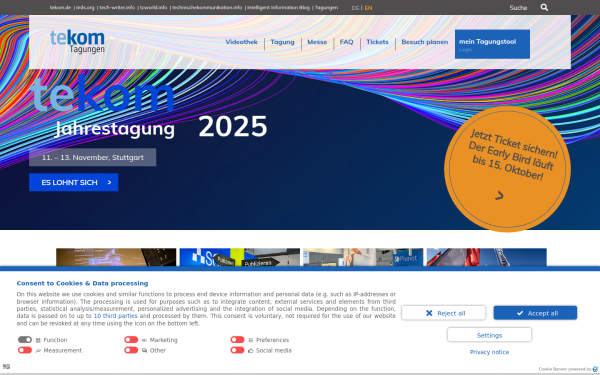Screen dimensions: 600x375
Task: Click the 11. – 13. November, Stuttgart text
Action: 93,157
